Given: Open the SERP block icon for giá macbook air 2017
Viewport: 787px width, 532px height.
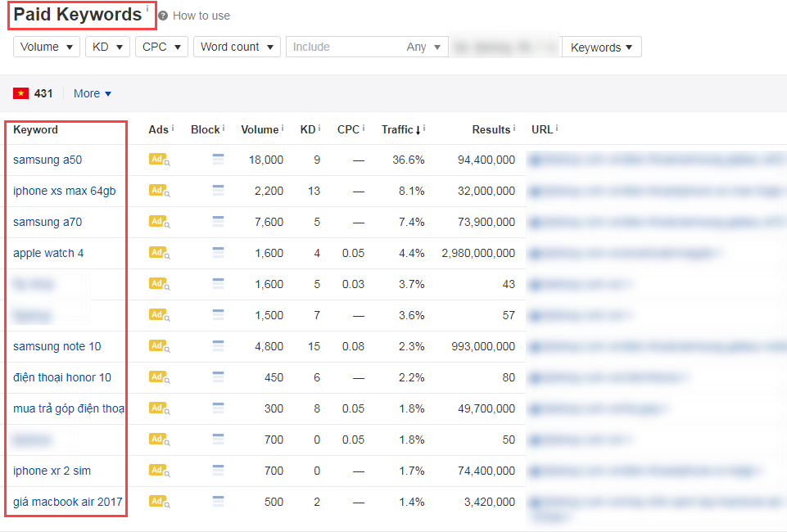Looking at the screenshot, I should pyautogui.click(x=218, y=502).
